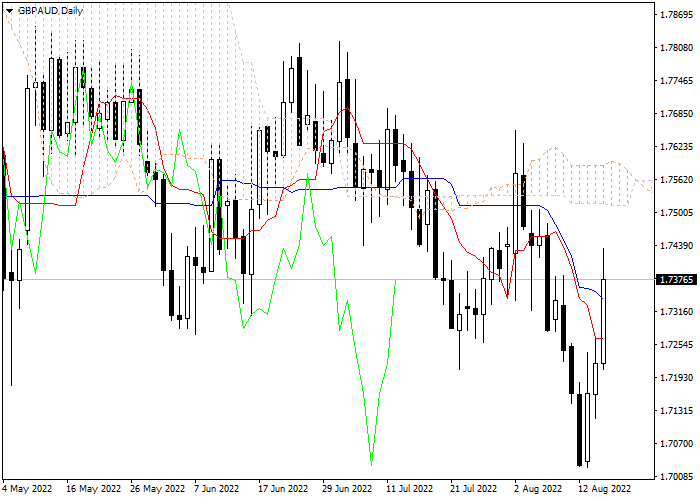Screen dimensions: 700x500
Task: Click the 1.75620 price axis label
Action: (676, 180)
